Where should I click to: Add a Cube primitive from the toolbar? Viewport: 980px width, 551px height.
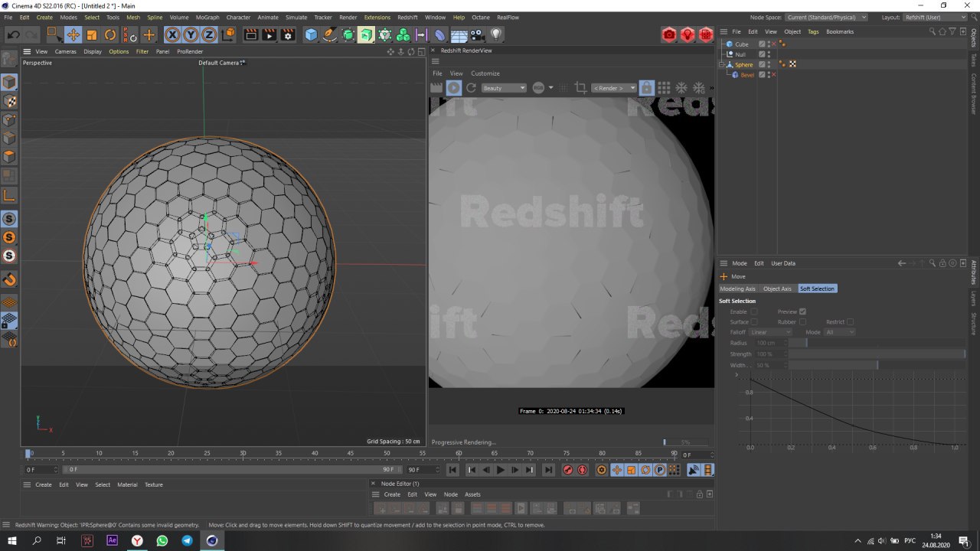tap(311, 34)
